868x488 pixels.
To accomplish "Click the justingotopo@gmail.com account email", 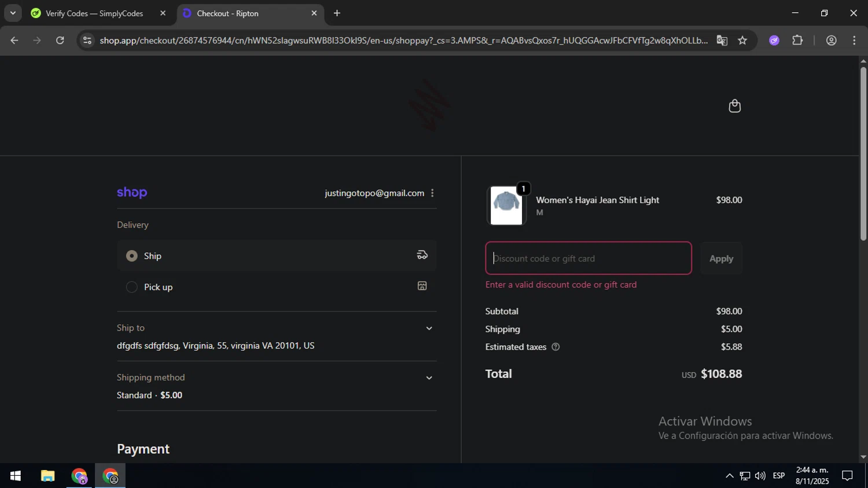I will tap(374, 193).
